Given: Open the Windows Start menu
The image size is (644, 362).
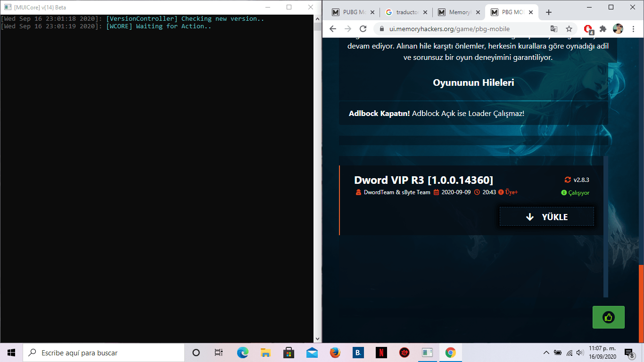Looking at the screenshot, I should click(11, 353).
